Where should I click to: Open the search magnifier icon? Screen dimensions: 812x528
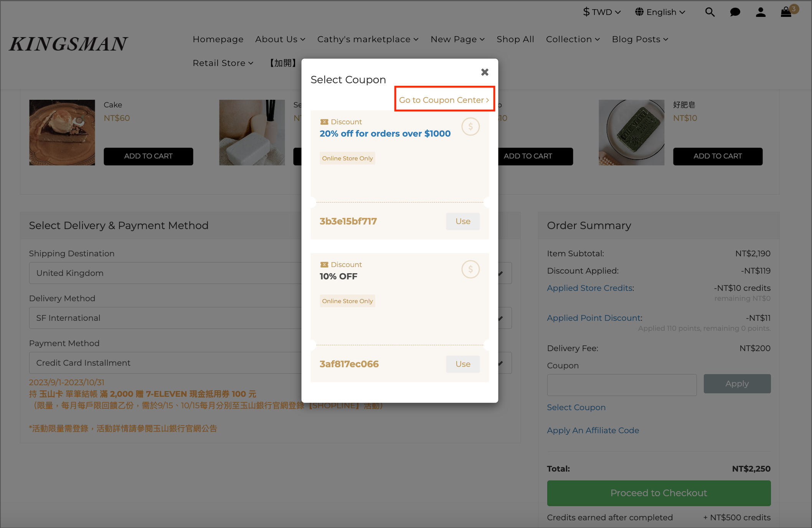point(710,12)
